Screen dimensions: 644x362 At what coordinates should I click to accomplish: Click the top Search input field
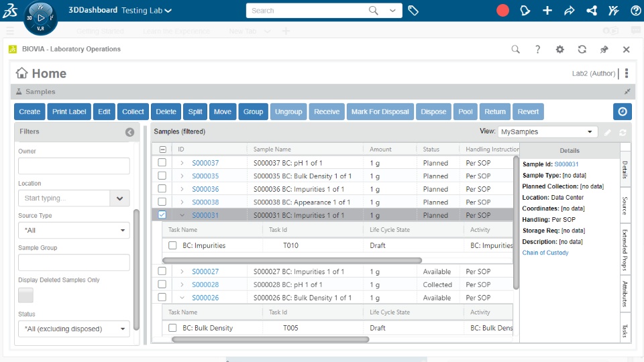point(306,11)
